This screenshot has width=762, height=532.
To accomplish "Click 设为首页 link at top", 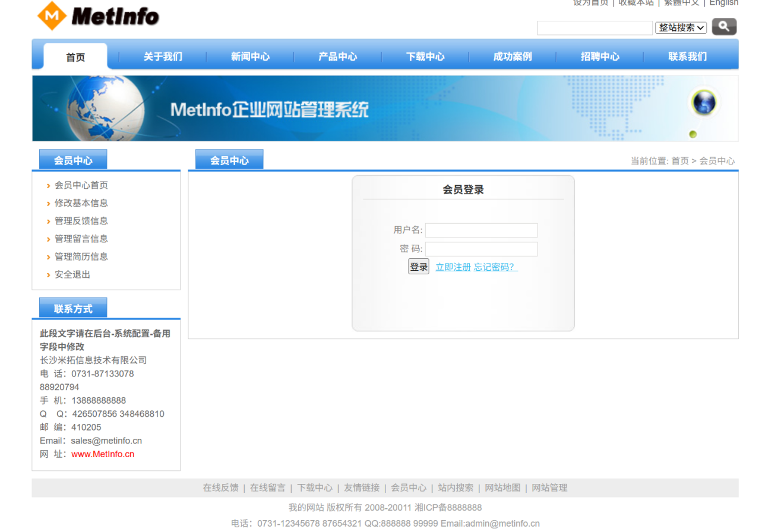I will (x=590, y=3).
